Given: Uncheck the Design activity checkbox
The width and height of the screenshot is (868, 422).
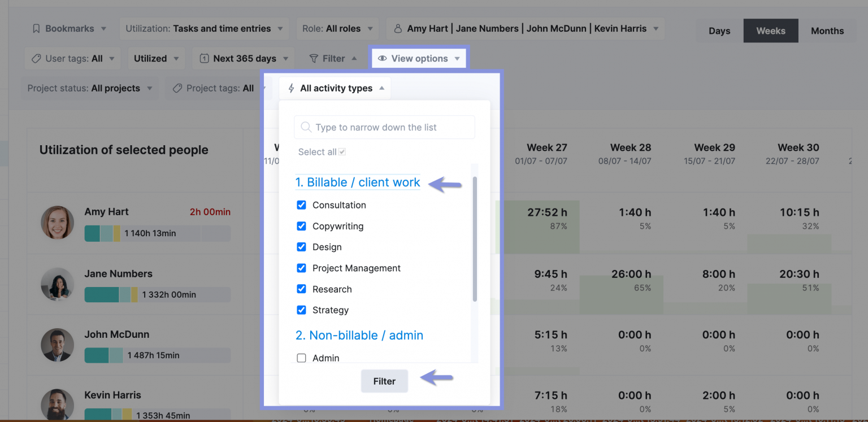Looking at the screenshot, I should (301, 247).
